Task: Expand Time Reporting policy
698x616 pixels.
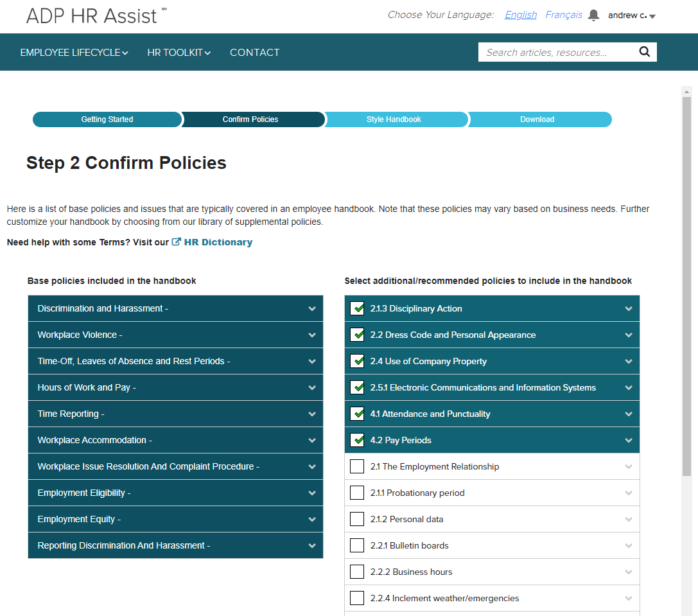Action: (312, 414)
